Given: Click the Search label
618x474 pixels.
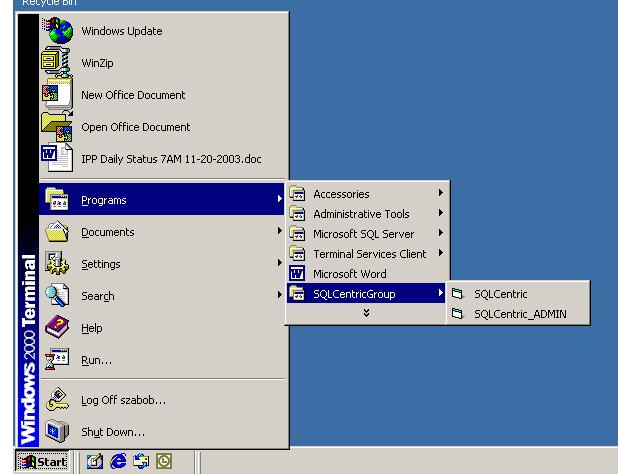Looking at the screenshot, I should pyautogui.click(x=98, y=296).
